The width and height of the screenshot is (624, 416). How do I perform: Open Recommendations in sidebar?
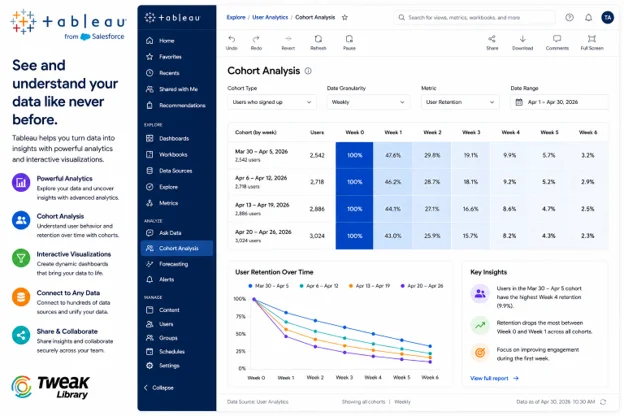177,105
